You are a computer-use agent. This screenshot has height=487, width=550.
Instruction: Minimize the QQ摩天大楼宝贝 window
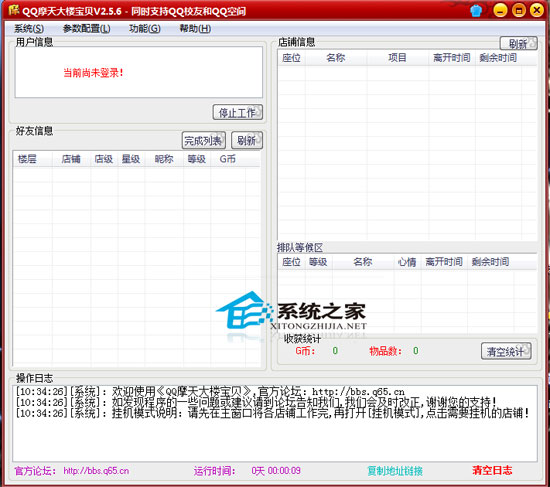point(500,11)
